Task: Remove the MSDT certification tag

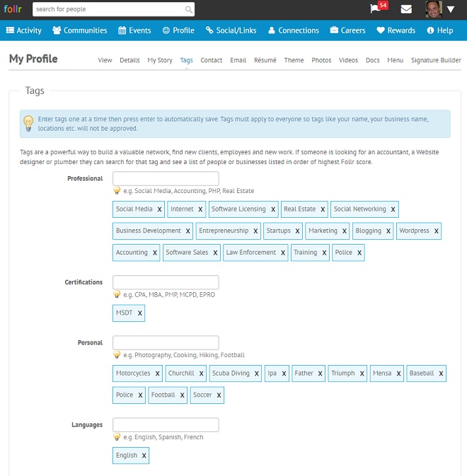Action: [140, 313]
